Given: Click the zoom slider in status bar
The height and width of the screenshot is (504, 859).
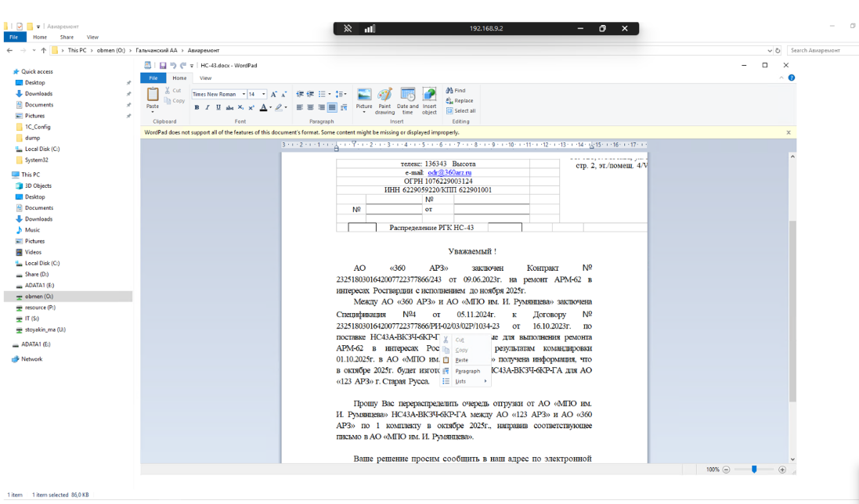Looking at the screenshot, I should pos(754,470).
